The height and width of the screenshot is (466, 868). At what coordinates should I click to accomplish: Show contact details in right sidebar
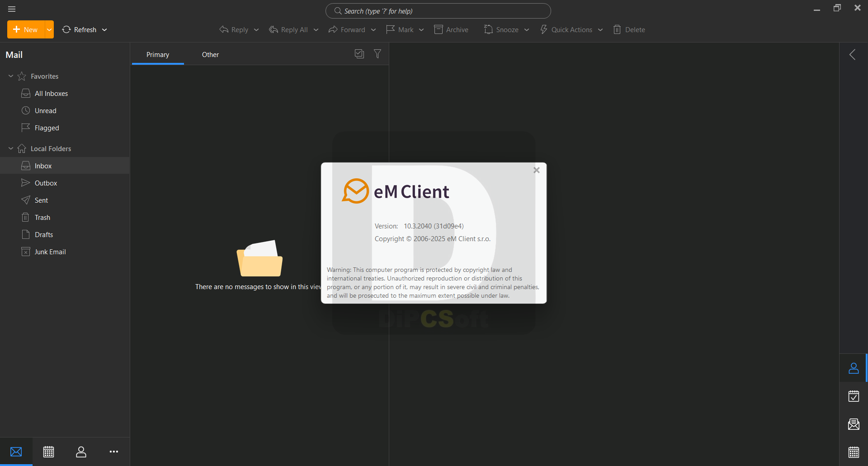tap(854, 368)
